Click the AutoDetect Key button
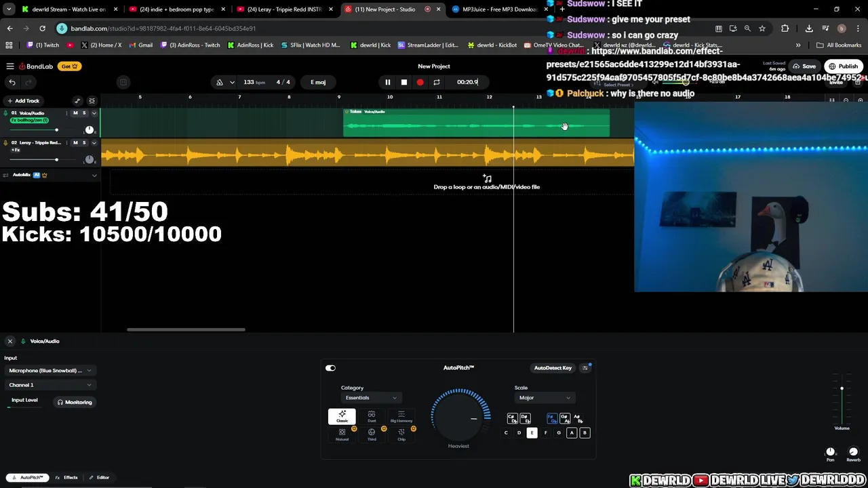 coord(553,368)
